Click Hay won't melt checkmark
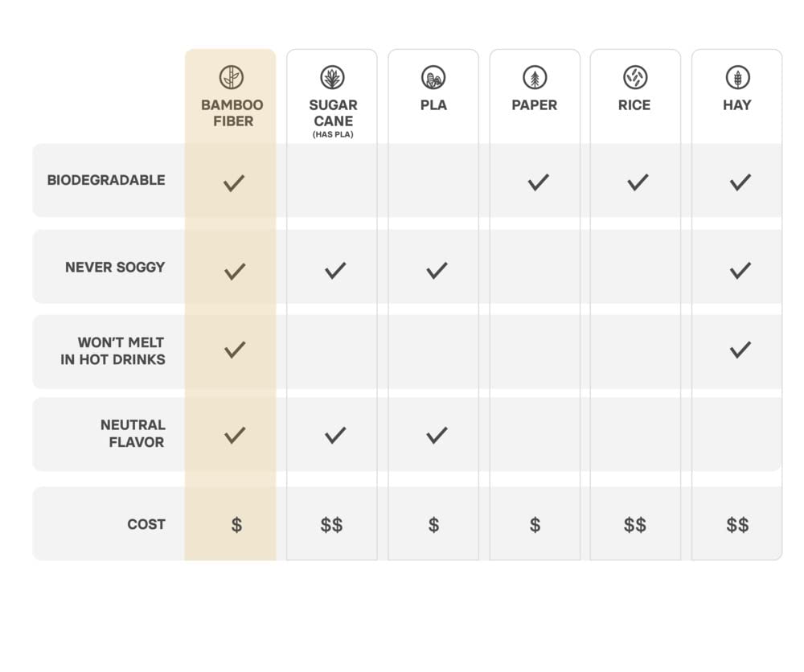Viewport: 804px width, 672px height. 740,350
